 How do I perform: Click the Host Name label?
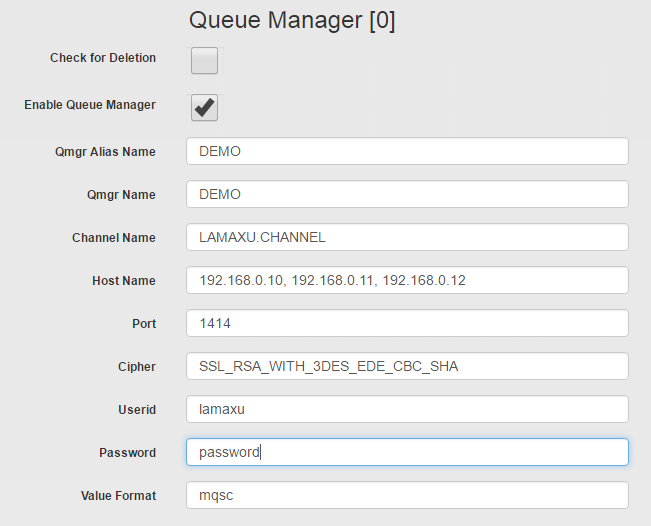[x=124, y=281]
